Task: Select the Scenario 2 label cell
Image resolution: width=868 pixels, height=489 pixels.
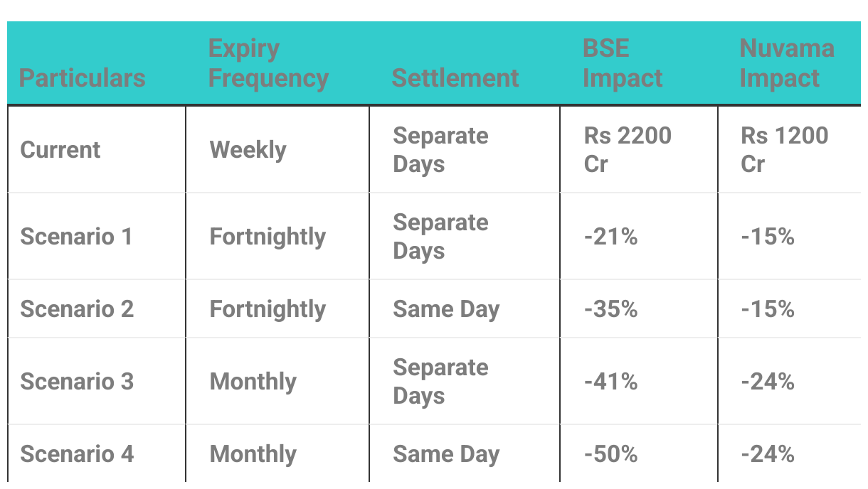Action: 77,309
